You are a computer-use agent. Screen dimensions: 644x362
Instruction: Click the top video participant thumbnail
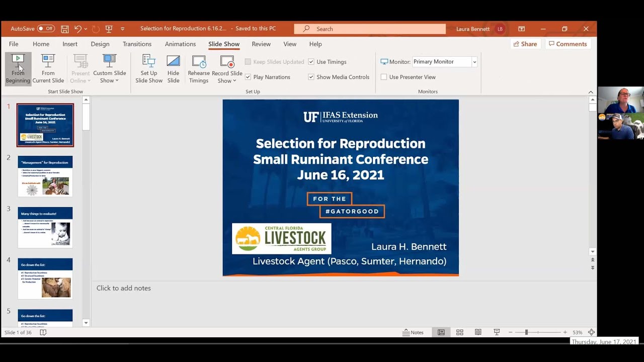(x=620, y=100)
